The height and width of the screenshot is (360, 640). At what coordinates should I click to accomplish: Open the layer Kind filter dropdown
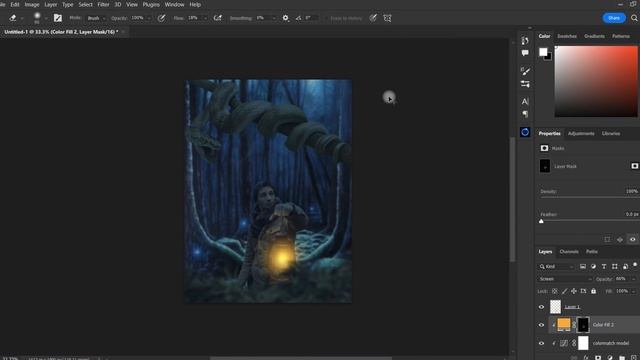[557, 267]
